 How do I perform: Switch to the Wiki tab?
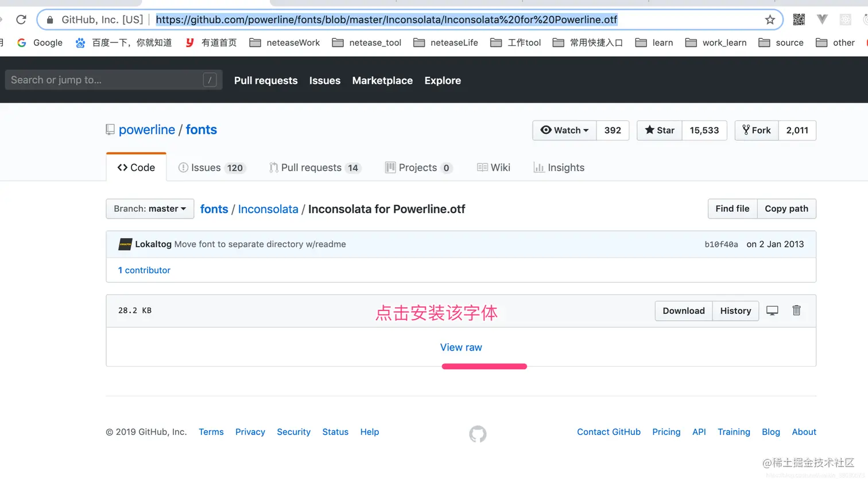(x=494, y=168)
